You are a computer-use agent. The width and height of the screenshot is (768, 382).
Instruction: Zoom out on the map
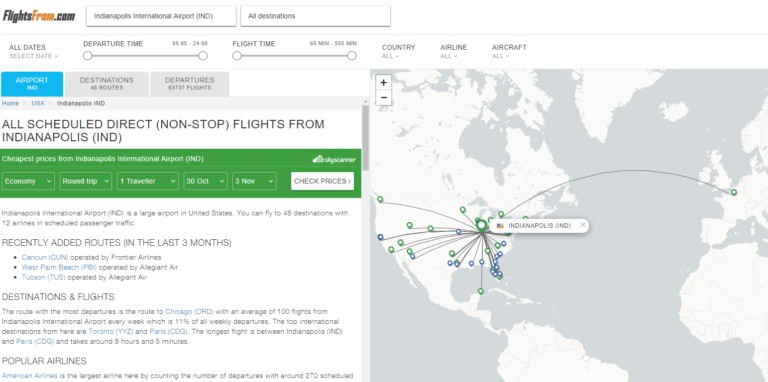[x=384, y=97]
